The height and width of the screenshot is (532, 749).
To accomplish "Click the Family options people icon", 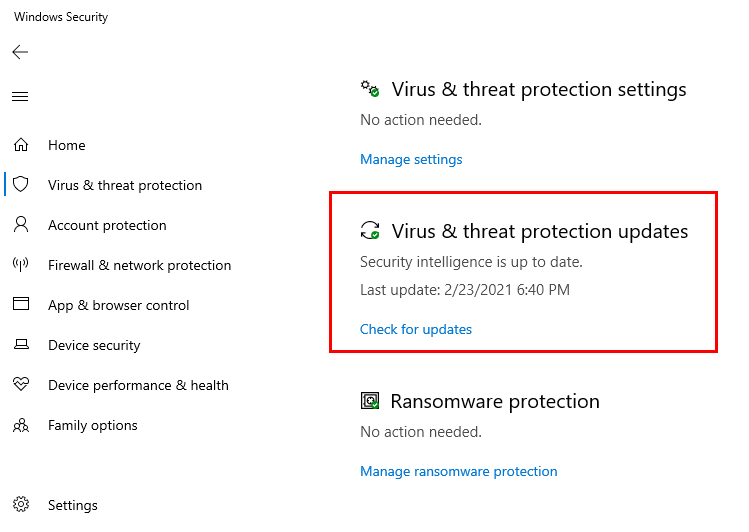I will tap(21, 425).
